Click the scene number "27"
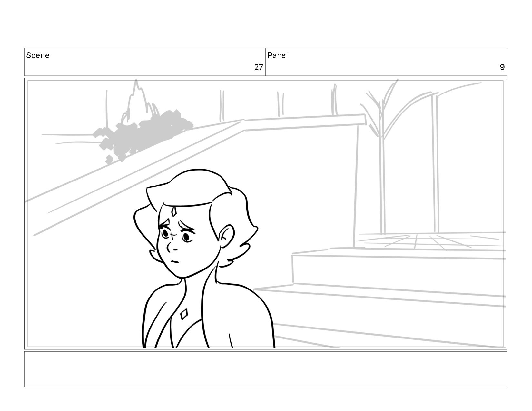 pyautogui.click(x=259, y=67)
